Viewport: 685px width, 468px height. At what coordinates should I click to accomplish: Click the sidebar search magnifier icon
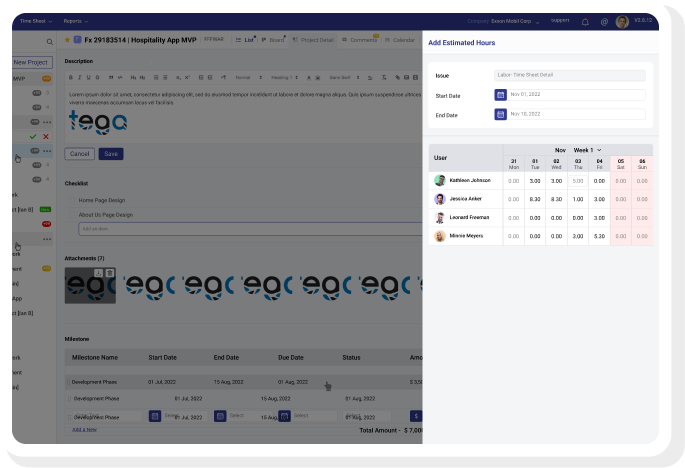49,42
